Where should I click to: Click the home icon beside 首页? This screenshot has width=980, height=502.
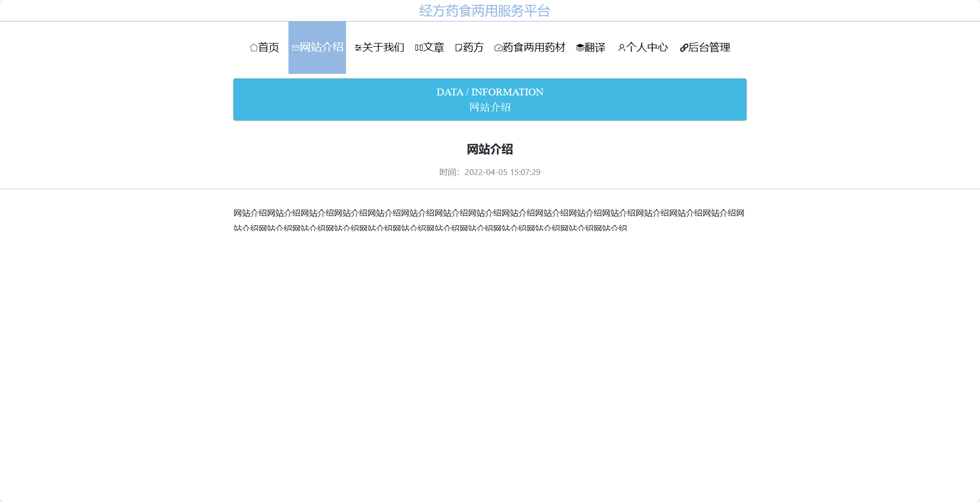254,48
